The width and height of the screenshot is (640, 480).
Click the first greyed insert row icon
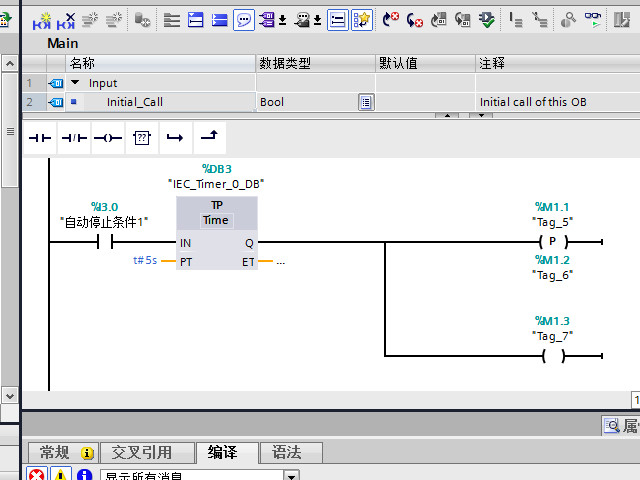tap(90, 20)
